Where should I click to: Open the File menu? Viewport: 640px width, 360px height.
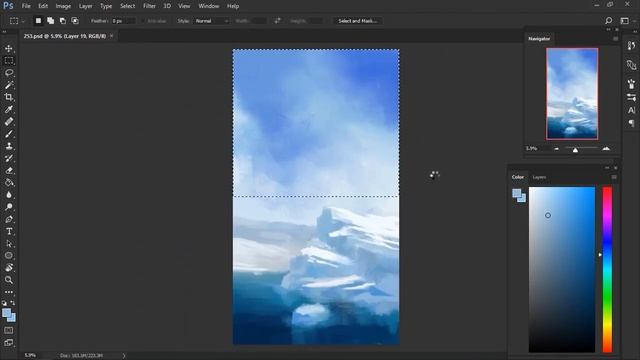pyautogui.click(x=26, y=6)
